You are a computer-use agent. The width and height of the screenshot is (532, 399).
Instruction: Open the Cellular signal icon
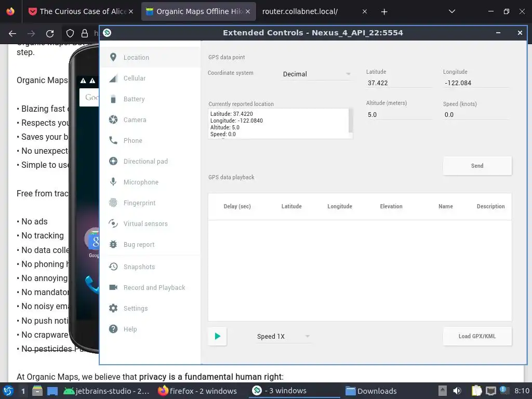[113, 78]
